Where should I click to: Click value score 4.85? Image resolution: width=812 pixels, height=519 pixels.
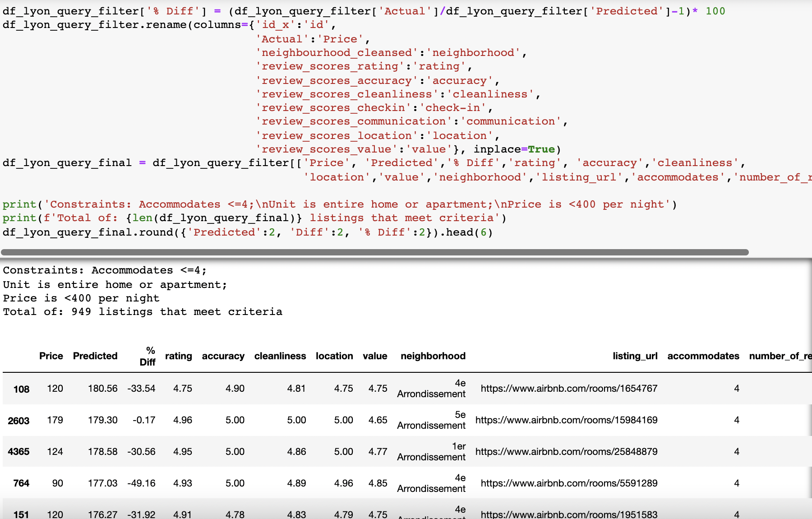(x=378, y=483)
